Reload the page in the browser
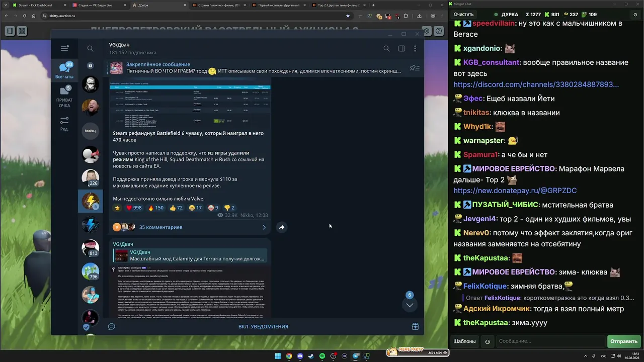Image resolution: width=644 pixels, height=362 pixels. coord(24,16)
